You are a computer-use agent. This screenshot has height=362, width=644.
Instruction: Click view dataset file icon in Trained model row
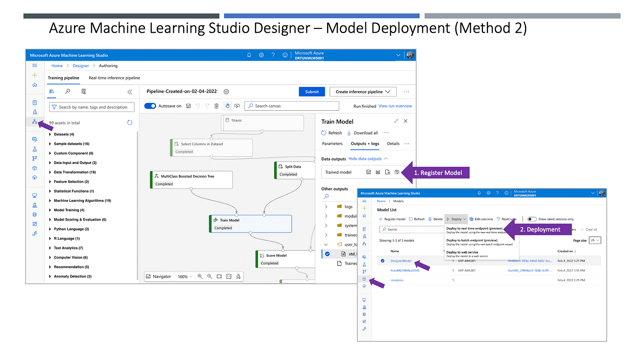[387, 172]
